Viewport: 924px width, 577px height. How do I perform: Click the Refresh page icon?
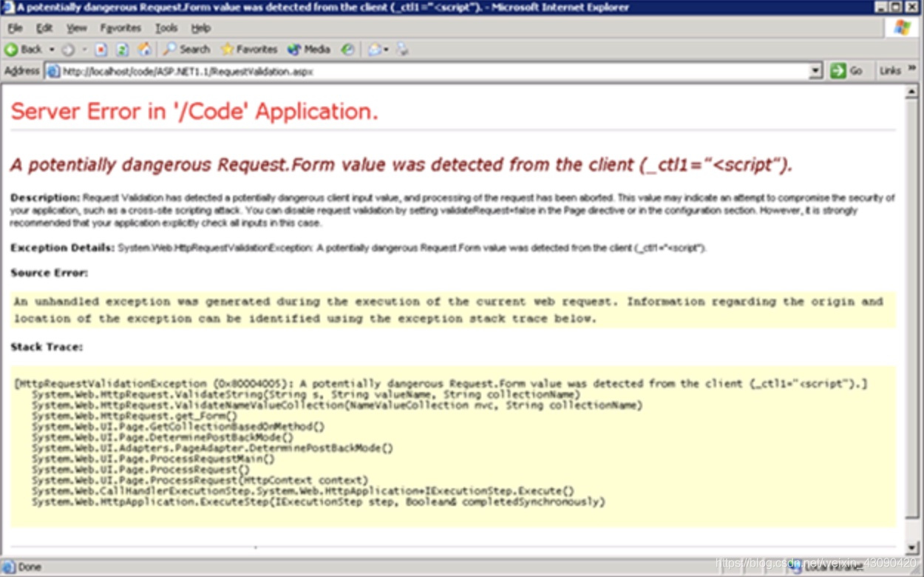tap(121, 50)
